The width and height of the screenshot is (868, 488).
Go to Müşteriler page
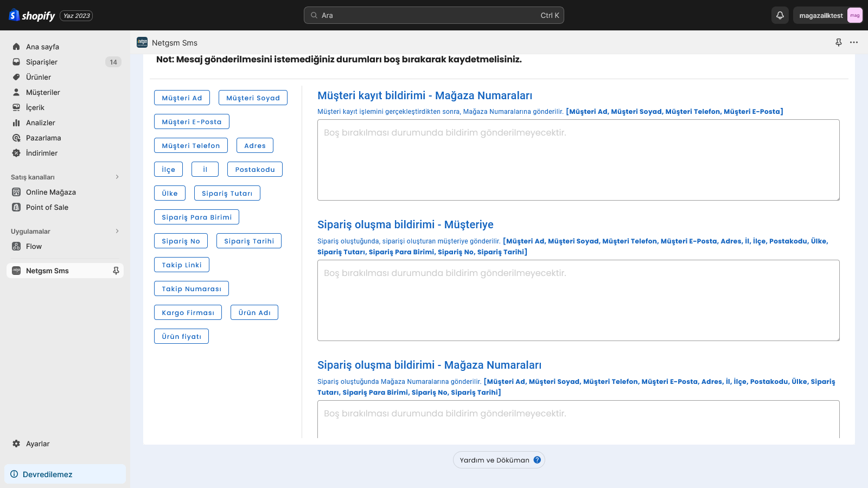(65, 92)
